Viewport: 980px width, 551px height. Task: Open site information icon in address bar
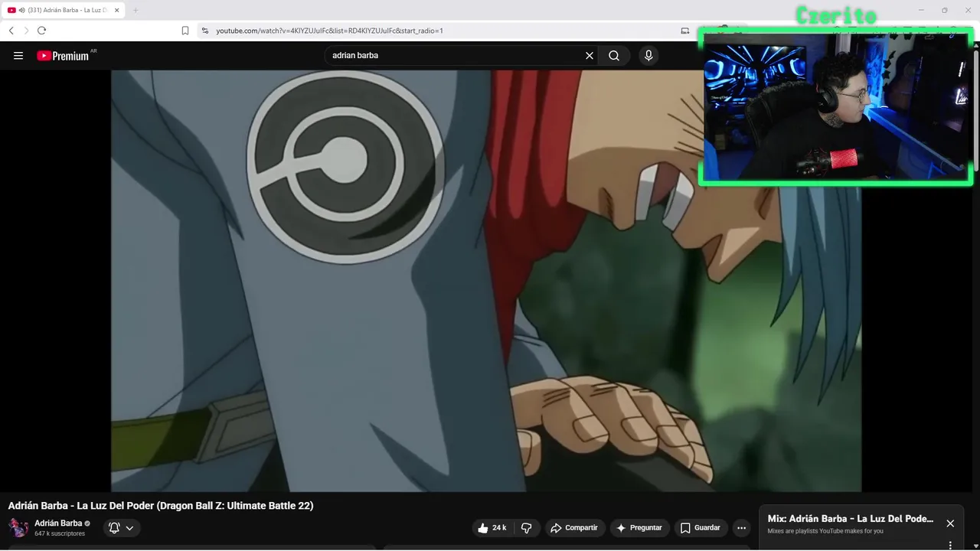[x=204, y=31]
